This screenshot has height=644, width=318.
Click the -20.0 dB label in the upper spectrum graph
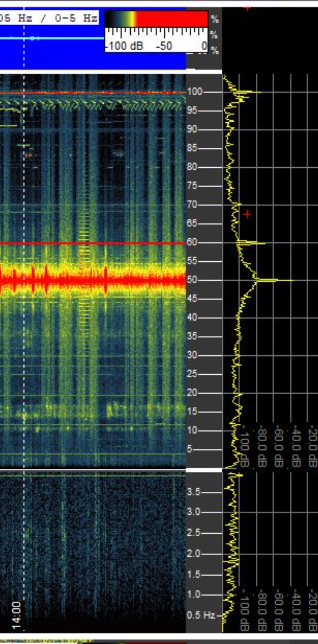313,447
